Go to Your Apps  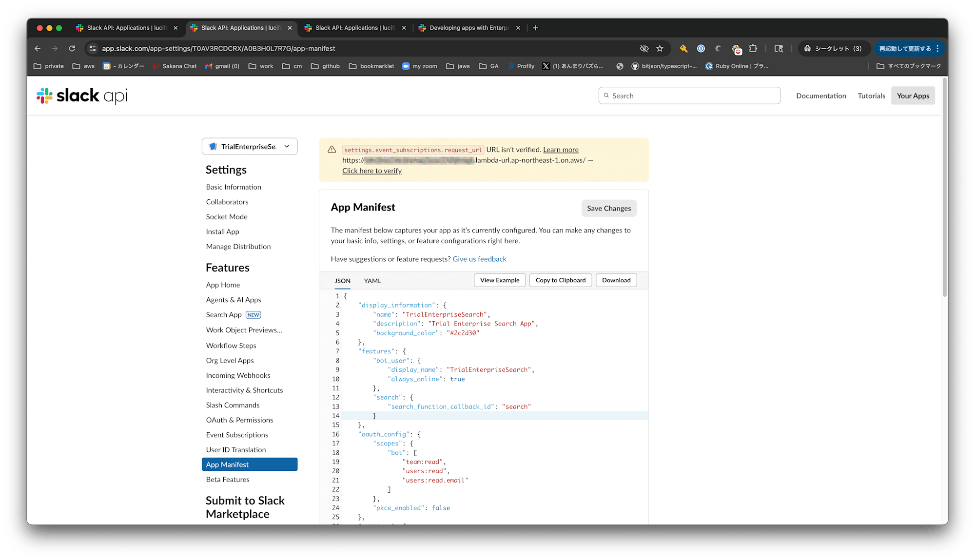tap(913, 96)
